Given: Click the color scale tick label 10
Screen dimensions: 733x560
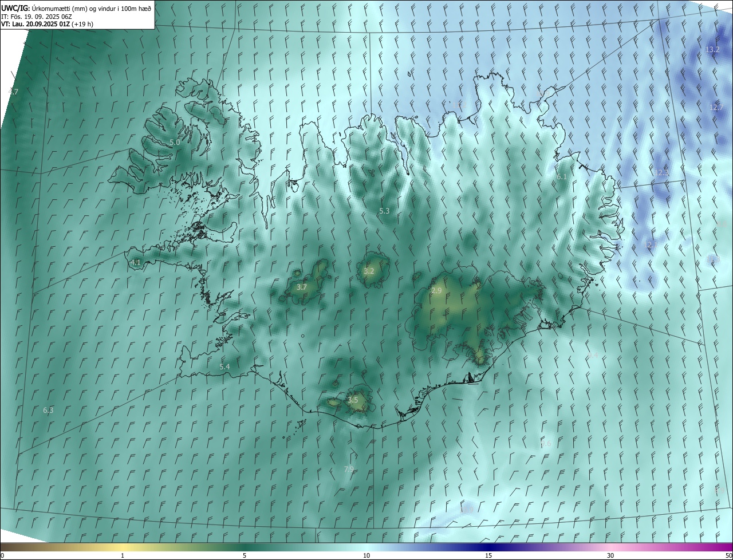Looking at the screenshot, I should (366, 555).
